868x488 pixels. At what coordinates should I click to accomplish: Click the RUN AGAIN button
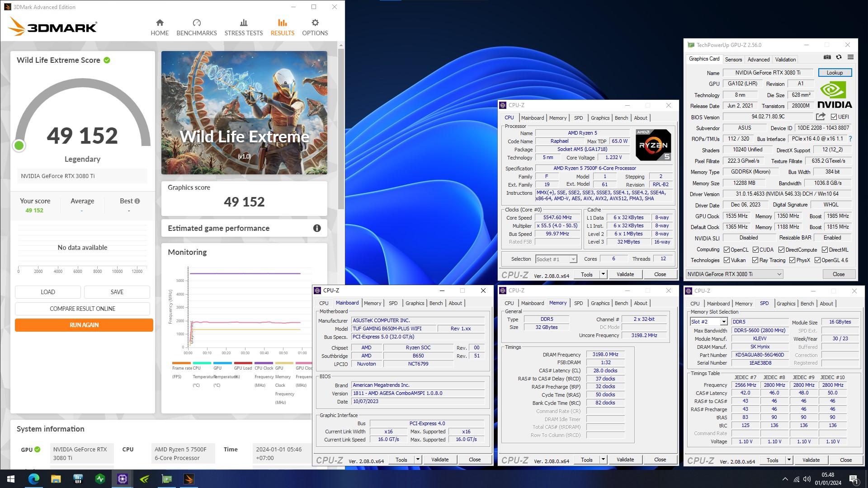pos(84,325)
